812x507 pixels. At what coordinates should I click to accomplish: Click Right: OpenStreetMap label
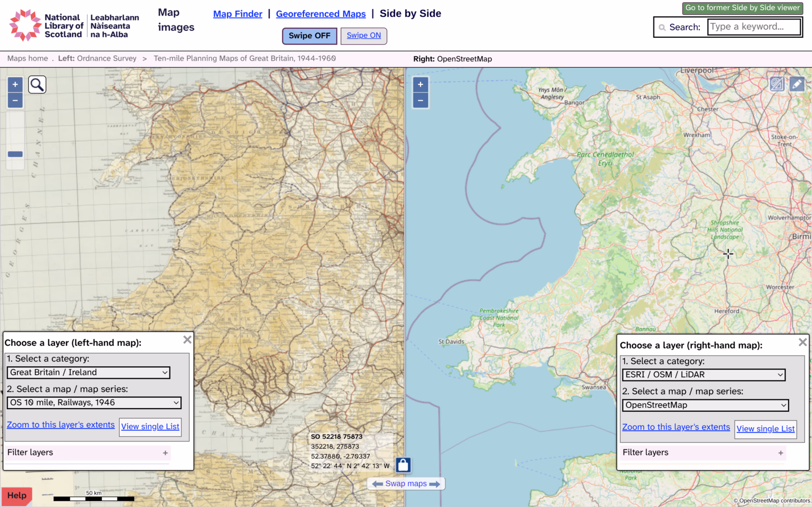(453, 59)
